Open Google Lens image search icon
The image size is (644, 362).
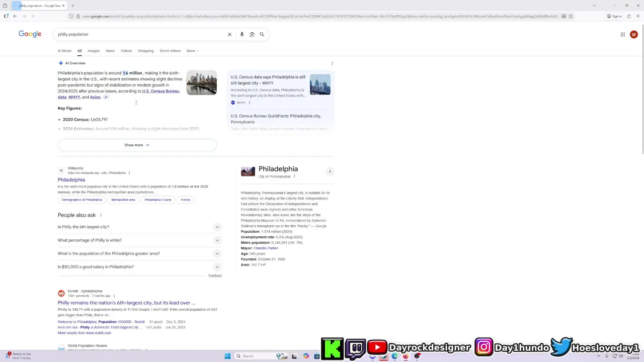252,34
